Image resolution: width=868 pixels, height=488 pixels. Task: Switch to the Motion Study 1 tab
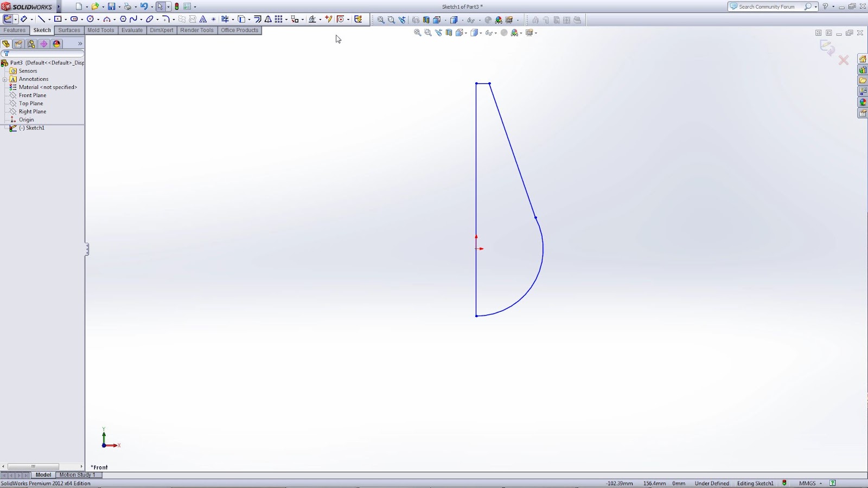(77, 474)
